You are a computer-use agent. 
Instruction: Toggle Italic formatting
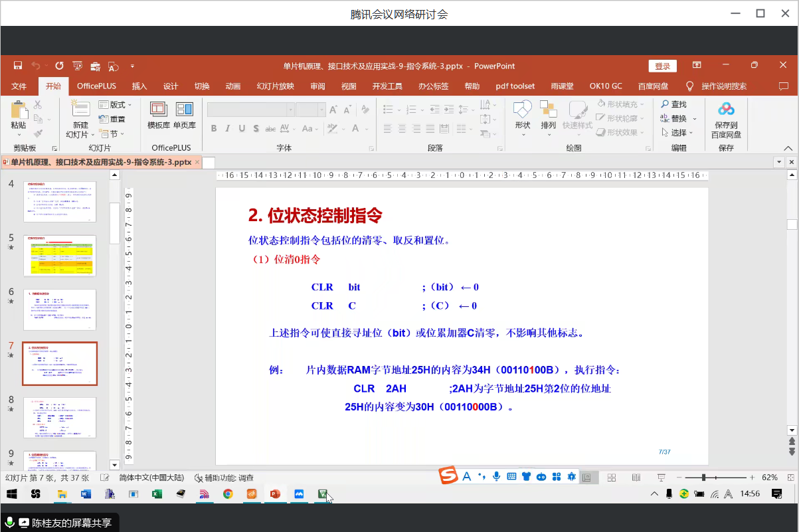(228, 128)
